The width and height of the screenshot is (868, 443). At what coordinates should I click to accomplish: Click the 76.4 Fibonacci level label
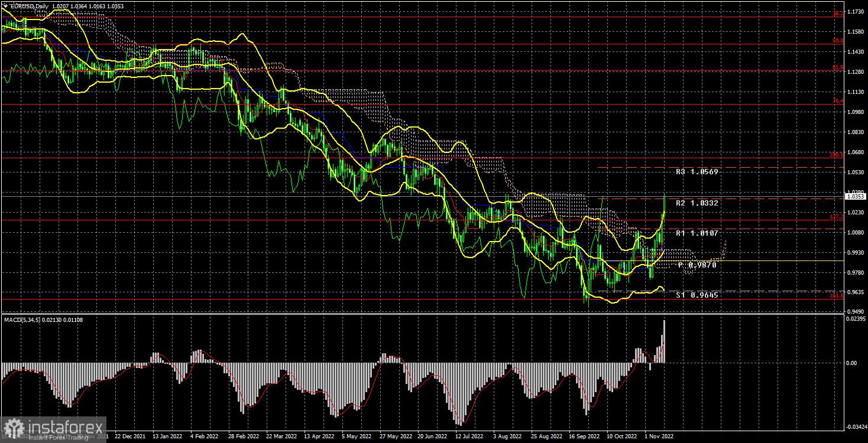837,101
